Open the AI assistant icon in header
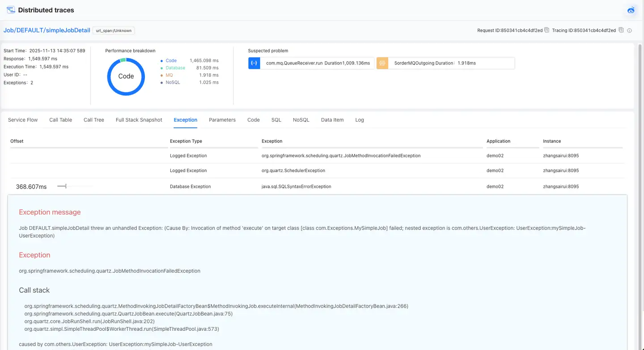This screenshot has height=350, width=644. click(631, 10)
